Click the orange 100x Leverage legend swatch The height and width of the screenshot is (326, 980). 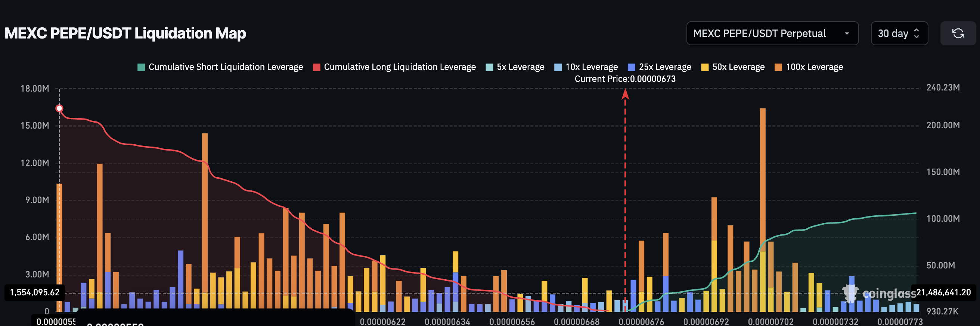tap(778, 67)
